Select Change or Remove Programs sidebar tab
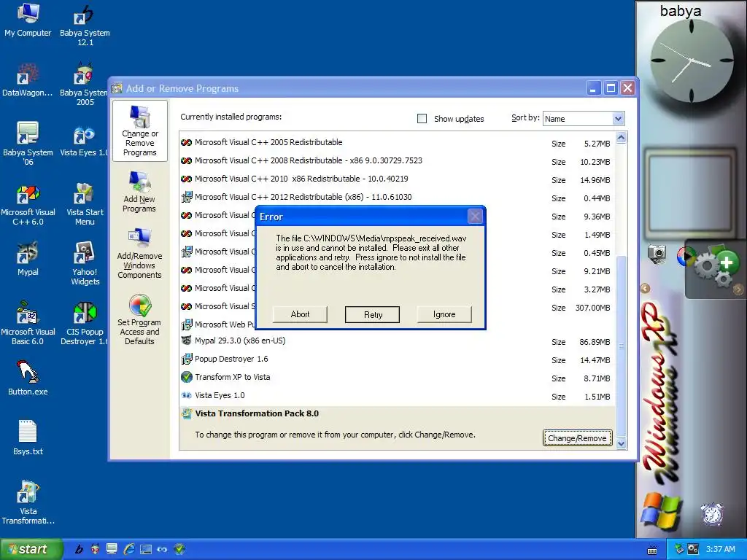 tap(139, 131)
